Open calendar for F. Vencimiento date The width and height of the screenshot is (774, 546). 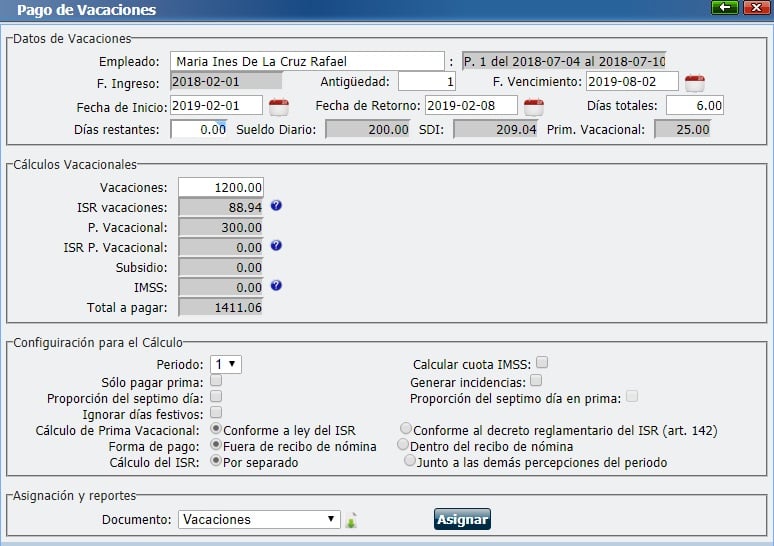695,83
